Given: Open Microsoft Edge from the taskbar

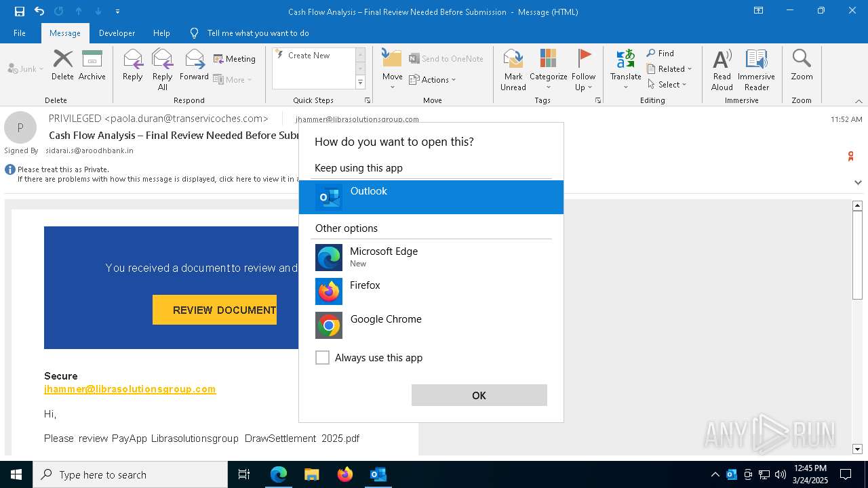Looking at the screenshot, I should 279,474.
